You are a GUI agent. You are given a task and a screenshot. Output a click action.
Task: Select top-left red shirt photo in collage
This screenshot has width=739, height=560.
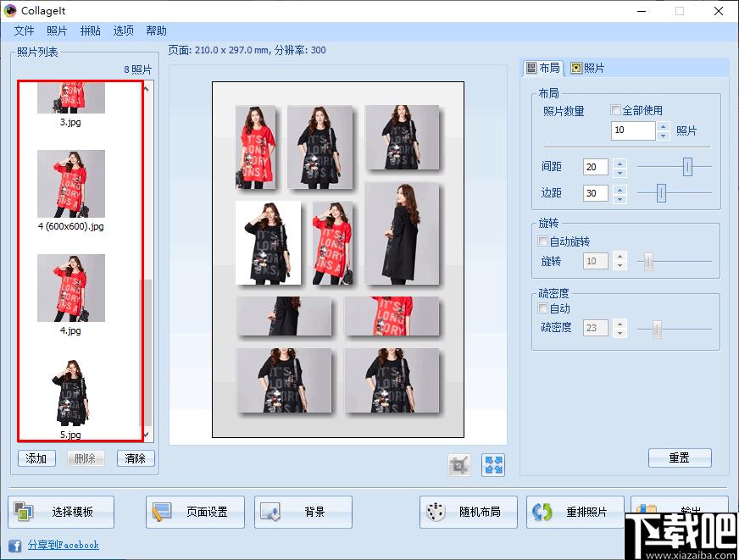(255, 147)
